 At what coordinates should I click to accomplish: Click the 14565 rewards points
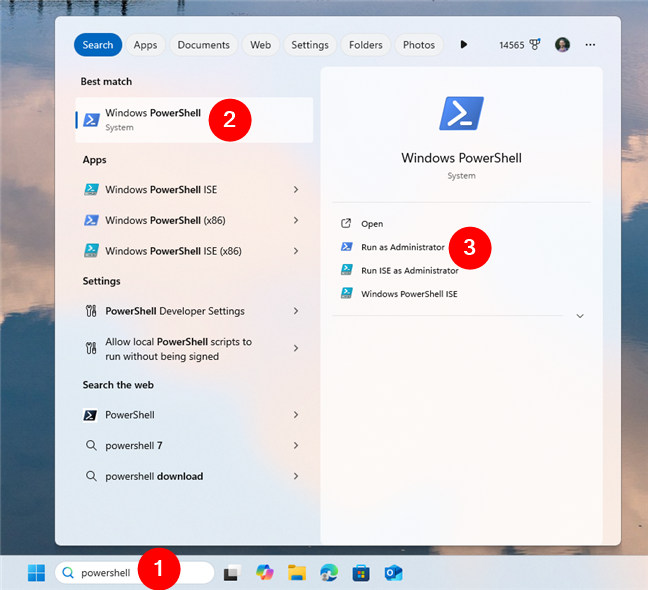512,45
